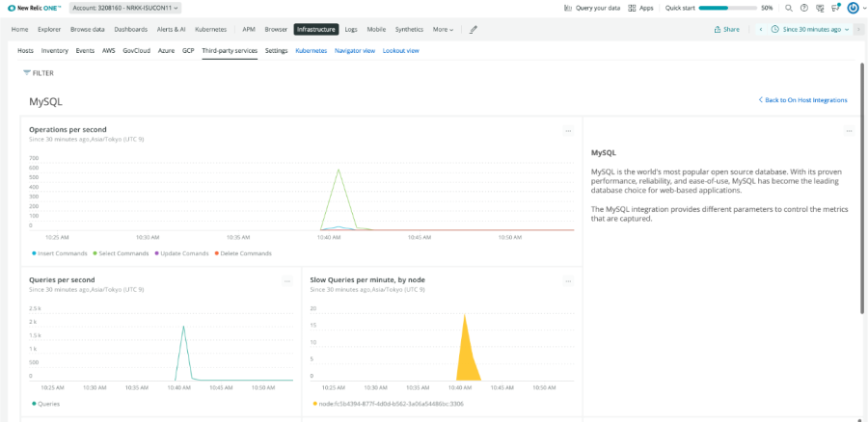Image resolution: width=868 pixels, height=422 pixels.
Task: Switch to the AWS tab
Action: (x=108, y=50)
